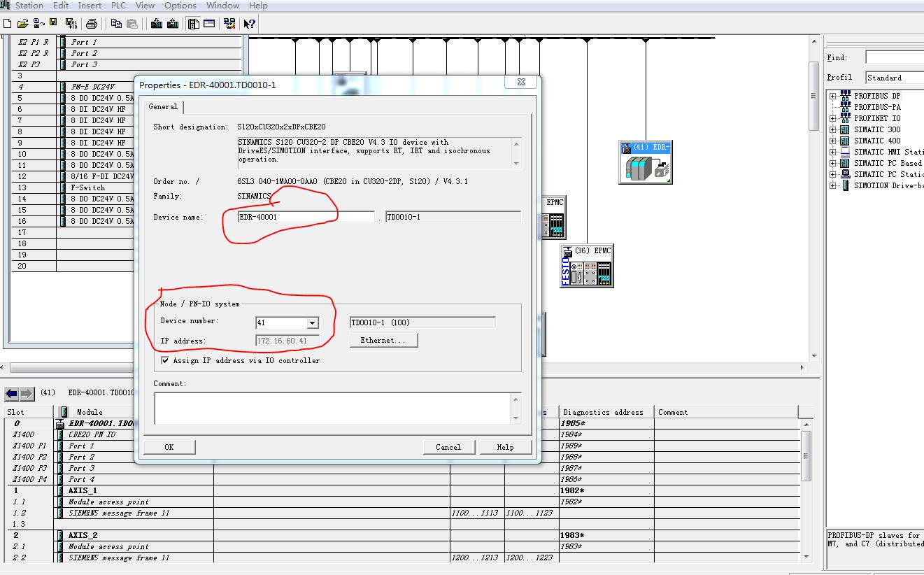Expand the SIMATIC 400 catalog node
This screenshot has height=575, width=924.
click(x=832, y=141)
